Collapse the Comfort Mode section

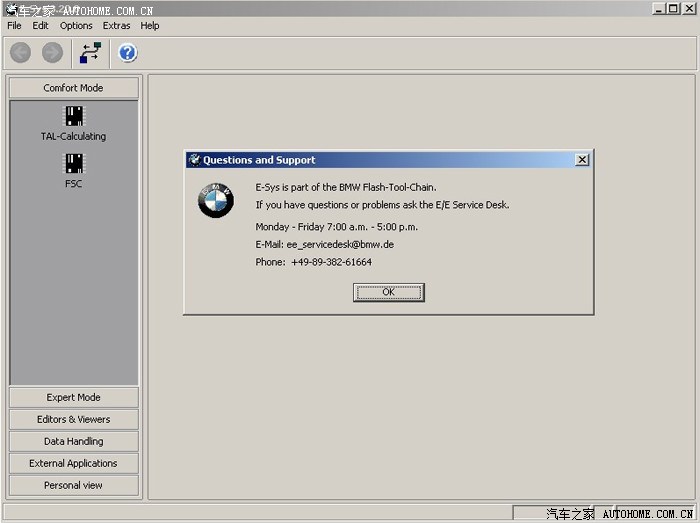pyautogui.click(x=73, y=88)
